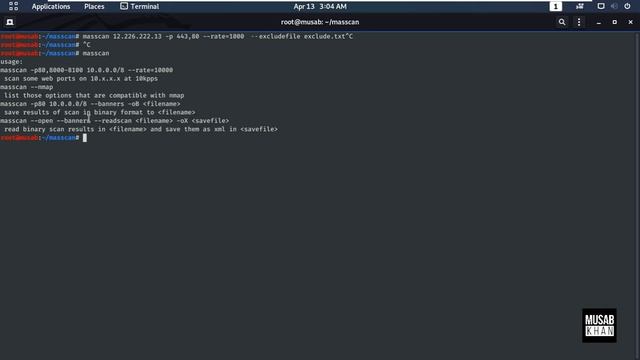This screenshot has height=360, width=640.
Task: Click the 'masscan -p80 10.0.0.0/8 --banners' line
Action: 90,104
